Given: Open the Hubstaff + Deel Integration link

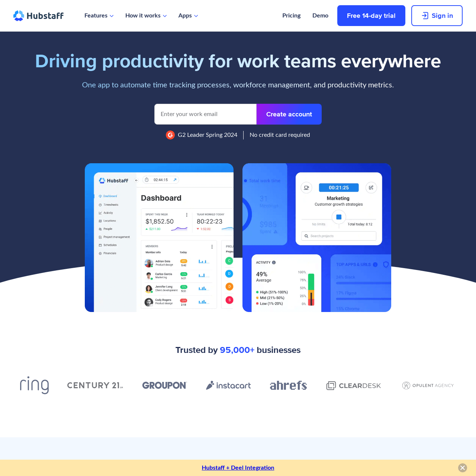Looking at the screenshot, I should (238, 468).
